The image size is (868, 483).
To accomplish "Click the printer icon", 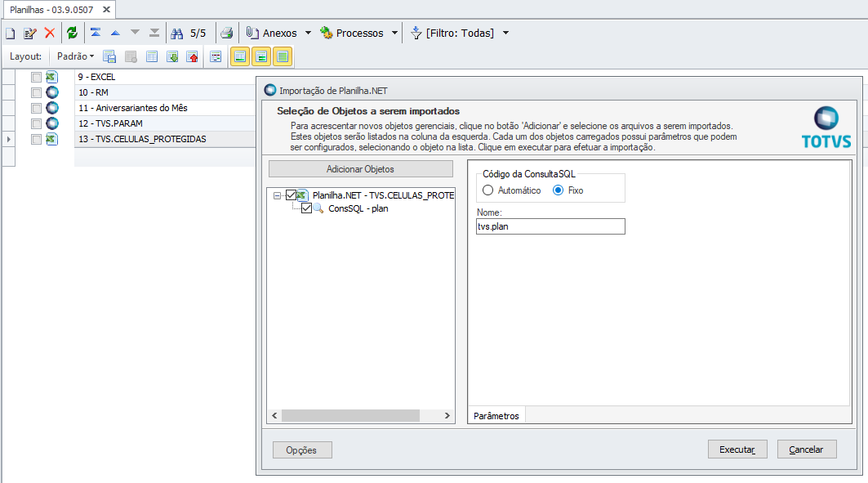I will click(226, 34).
